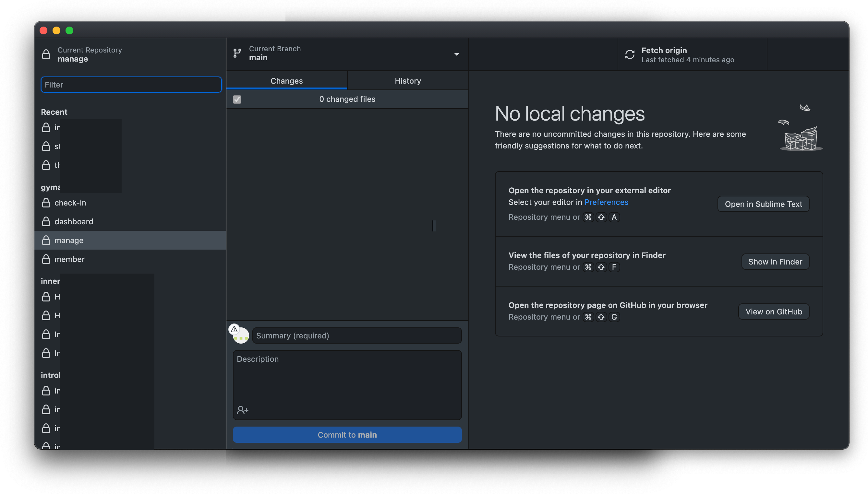868x494 pixels.
Task: Switch to the History tab
Action: (408, 81)
